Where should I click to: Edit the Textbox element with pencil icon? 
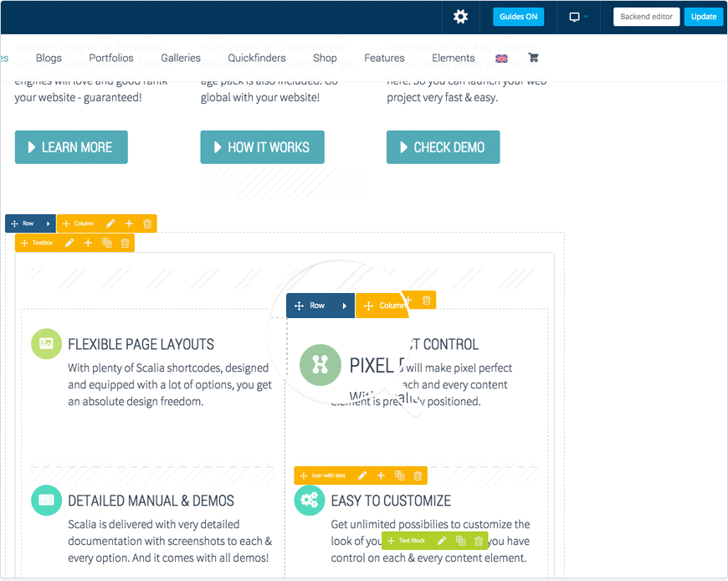(69, 243)
